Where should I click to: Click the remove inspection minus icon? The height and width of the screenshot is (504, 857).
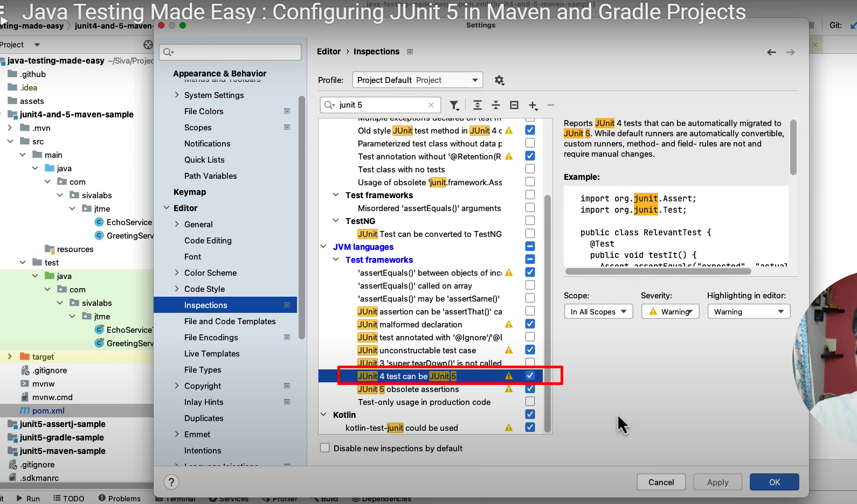pyautogui.click(x=551, y=105)
